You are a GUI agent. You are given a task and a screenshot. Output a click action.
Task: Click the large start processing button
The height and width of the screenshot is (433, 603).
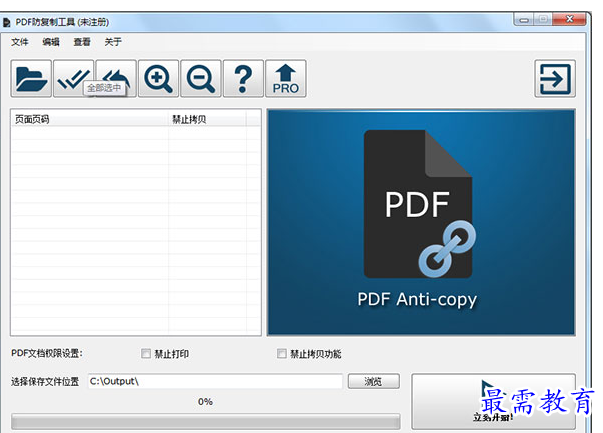coord(494,401)
